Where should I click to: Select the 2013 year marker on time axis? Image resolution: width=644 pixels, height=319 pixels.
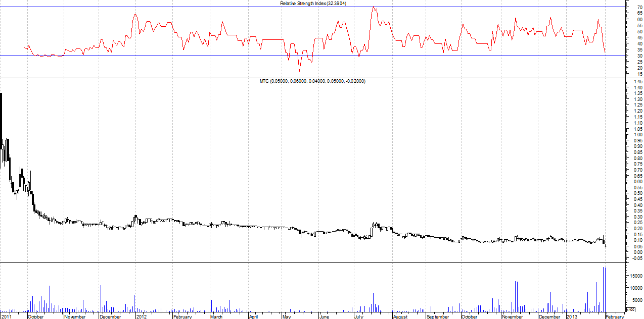point(571,316)
